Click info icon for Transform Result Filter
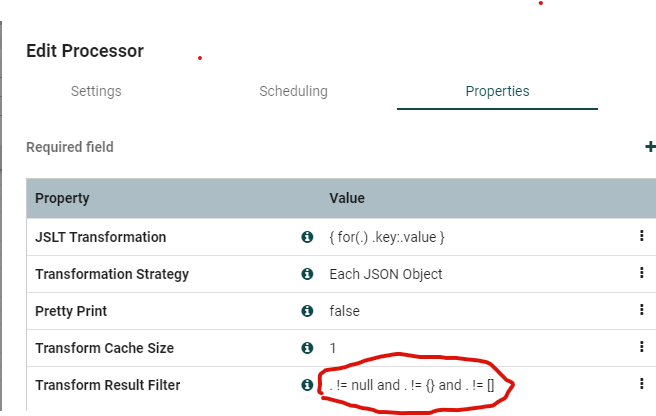The image size is (656, 416). (307, 384)
